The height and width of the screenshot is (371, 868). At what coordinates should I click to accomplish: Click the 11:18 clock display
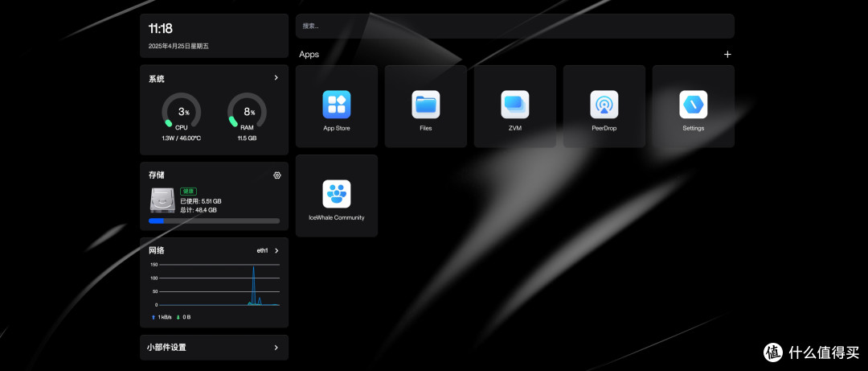click(x=161, y=29)
